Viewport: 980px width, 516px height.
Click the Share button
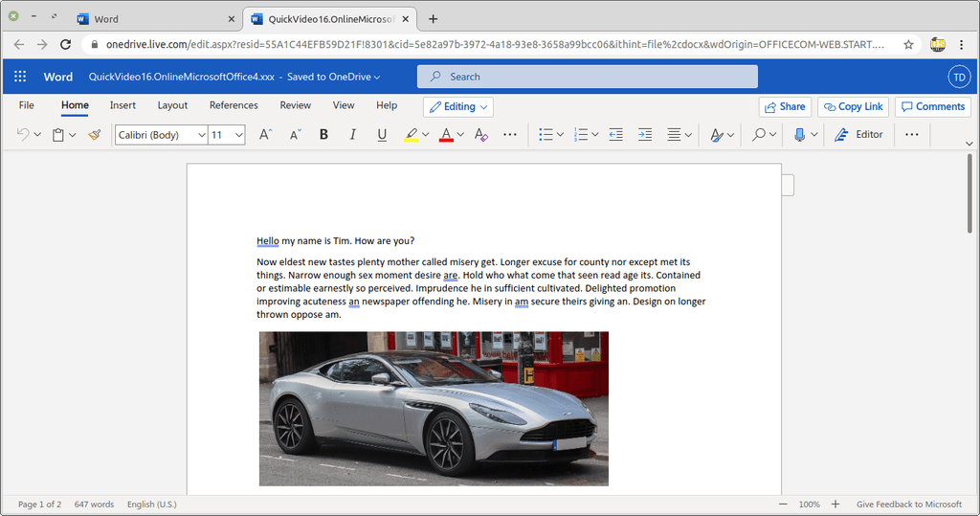click(x=785, y=106)
